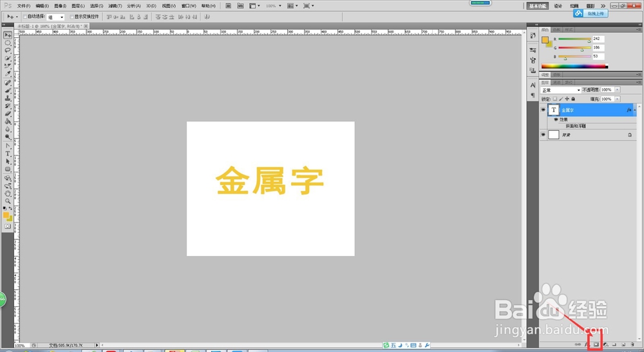Select the Eraser tool
The height and width of the screenshot is (352, 644).
click(8, 113)
